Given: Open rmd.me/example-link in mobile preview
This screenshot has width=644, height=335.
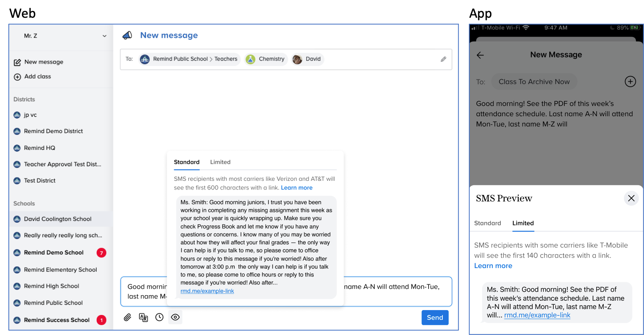Looking at the screenshot, I should tap(537, 315).
